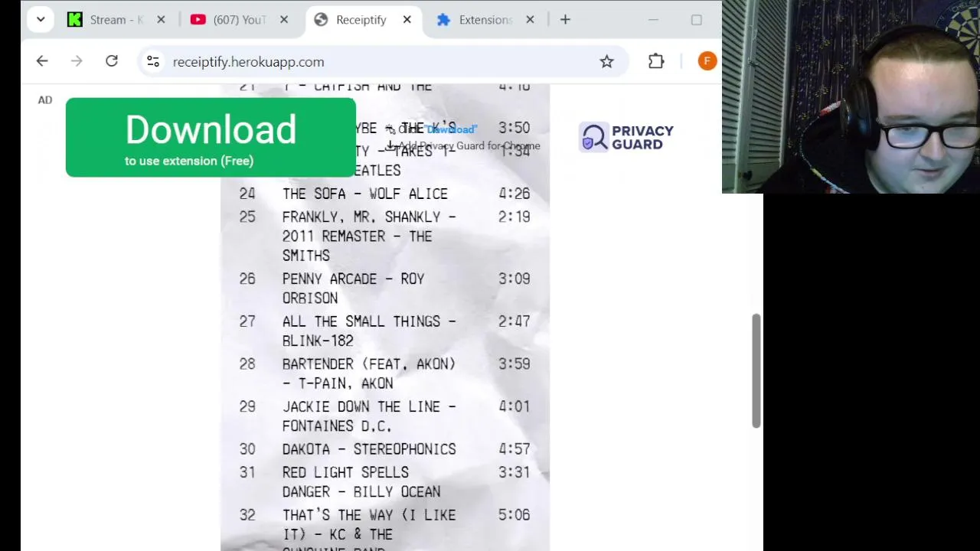Bookmark this page with star icon
980x551 pixels.
(606, 62)
